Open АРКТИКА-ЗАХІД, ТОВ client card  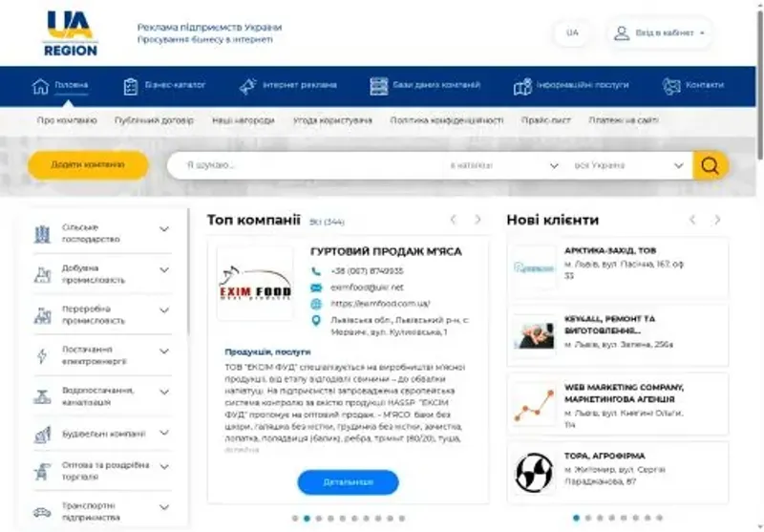pyautogui.click(x=618, y=269)
